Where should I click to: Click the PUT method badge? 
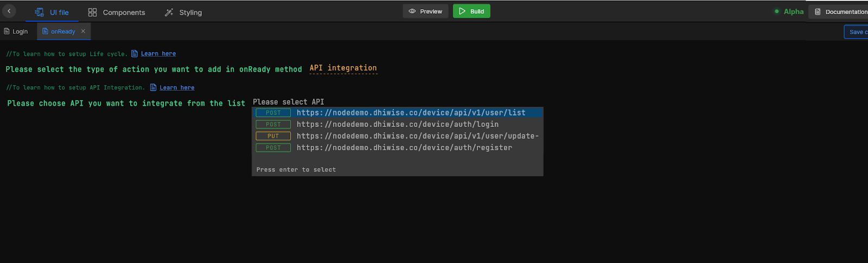click(x=273, y=136)
